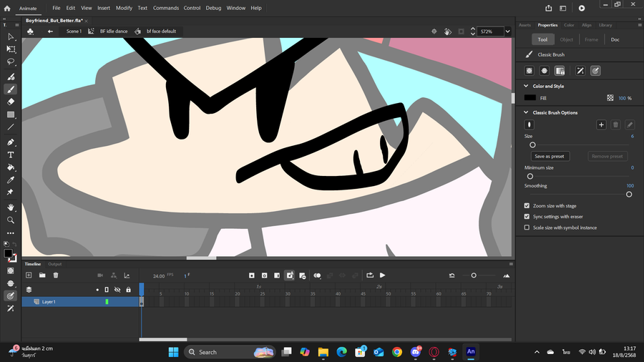Adjust the Smoothing slider handle
The width and height of the screenshot is (644, 362).
[629, 195]
